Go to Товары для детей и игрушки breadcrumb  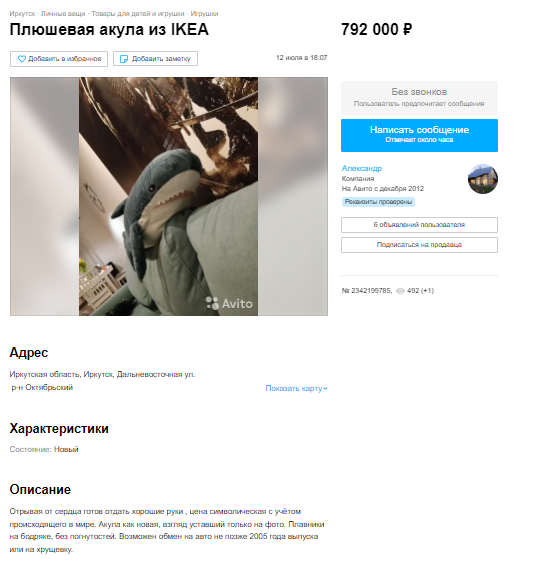point(138,14)
